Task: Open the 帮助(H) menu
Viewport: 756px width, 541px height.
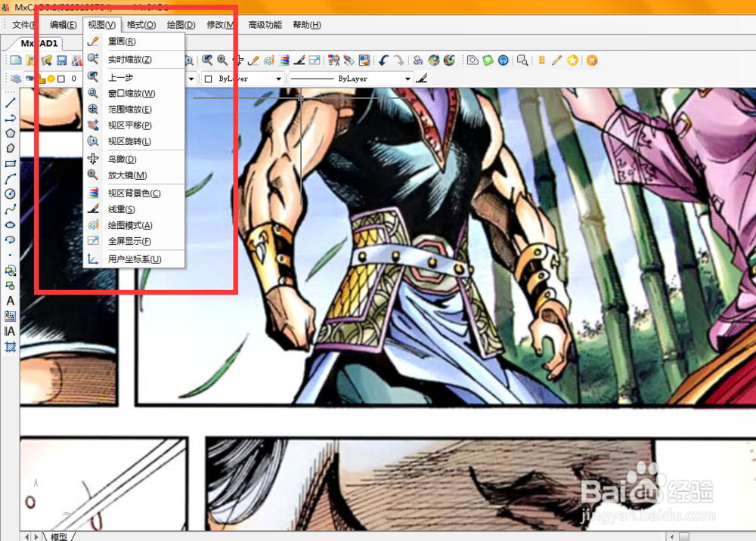Action: pos(307,25)
